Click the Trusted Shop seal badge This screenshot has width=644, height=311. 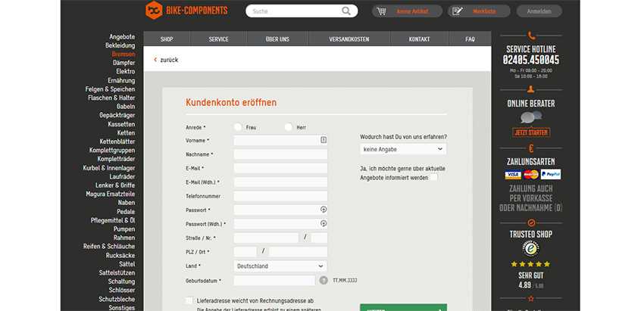[531, 247]
